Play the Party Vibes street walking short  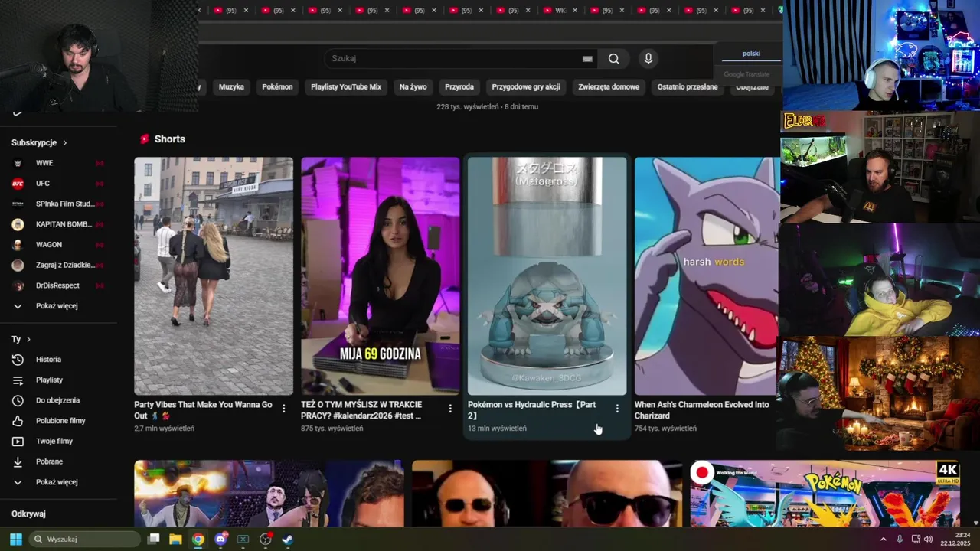tap(214, 276)
